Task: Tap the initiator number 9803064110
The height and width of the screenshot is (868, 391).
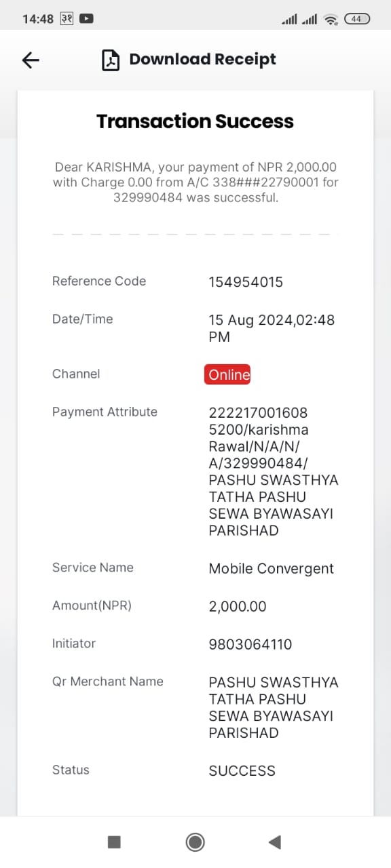Action: pos(250,644)
